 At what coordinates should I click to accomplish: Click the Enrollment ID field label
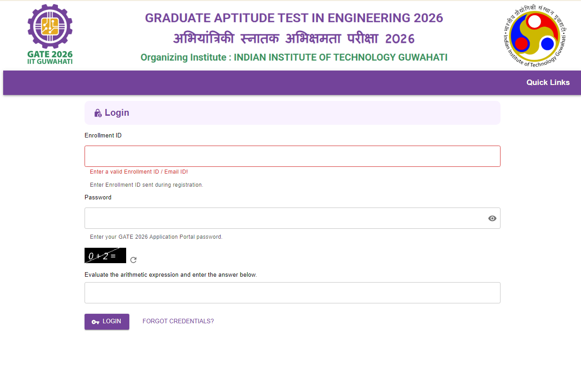pyautogui.click(x=103, y=136)
